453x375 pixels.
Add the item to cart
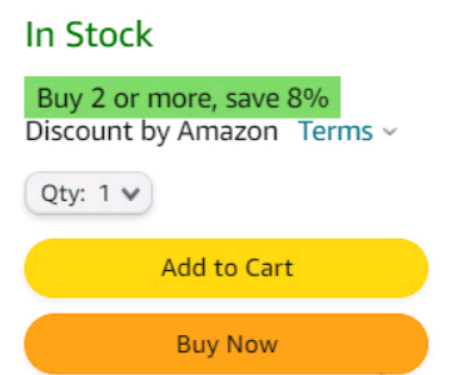226,268
